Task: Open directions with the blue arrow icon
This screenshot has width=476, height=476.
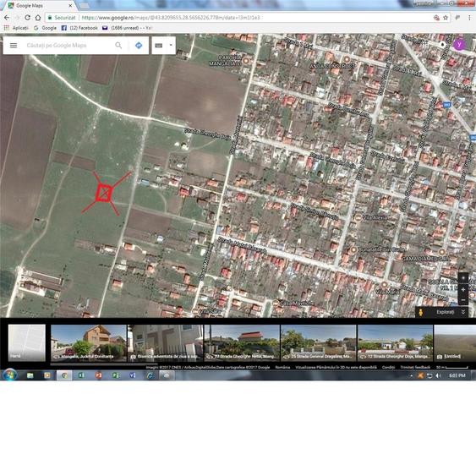Action: (139, 46)
